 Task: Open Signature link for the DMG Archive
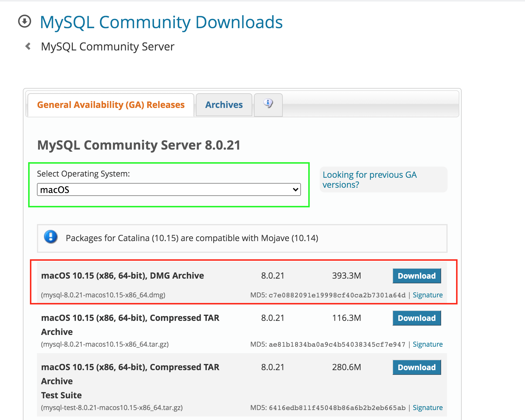coord(428,295)
